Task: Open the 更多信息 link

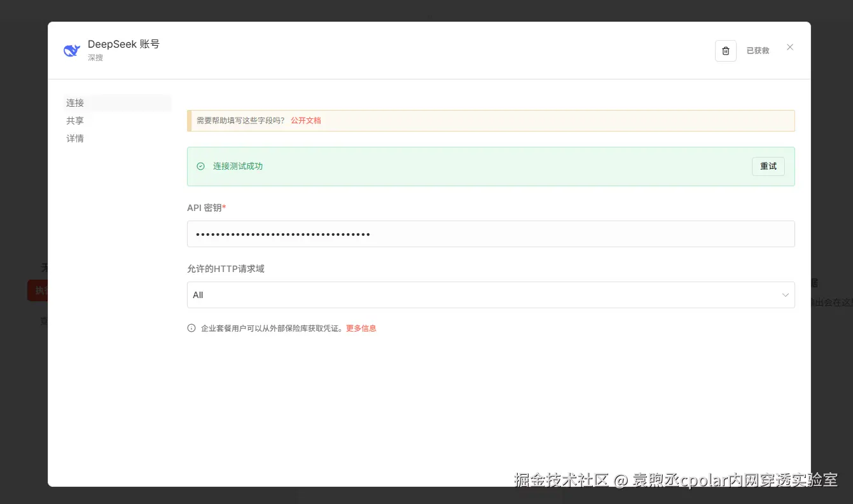Action: [x=361, y=329]
